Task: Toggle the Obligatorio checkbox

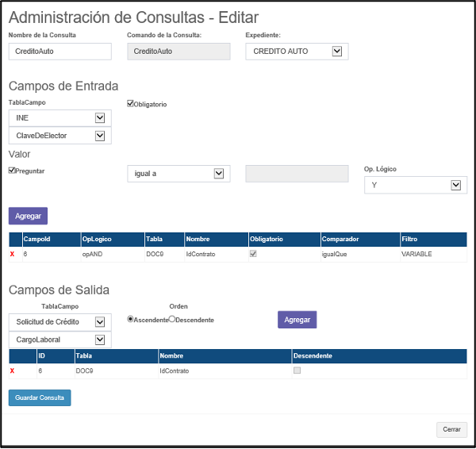Action: (131, 104)
